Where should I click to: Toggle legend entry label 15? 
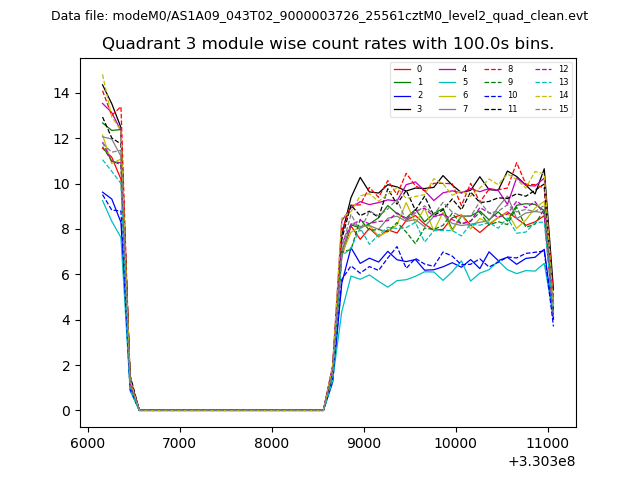click(x=563, y=108)
